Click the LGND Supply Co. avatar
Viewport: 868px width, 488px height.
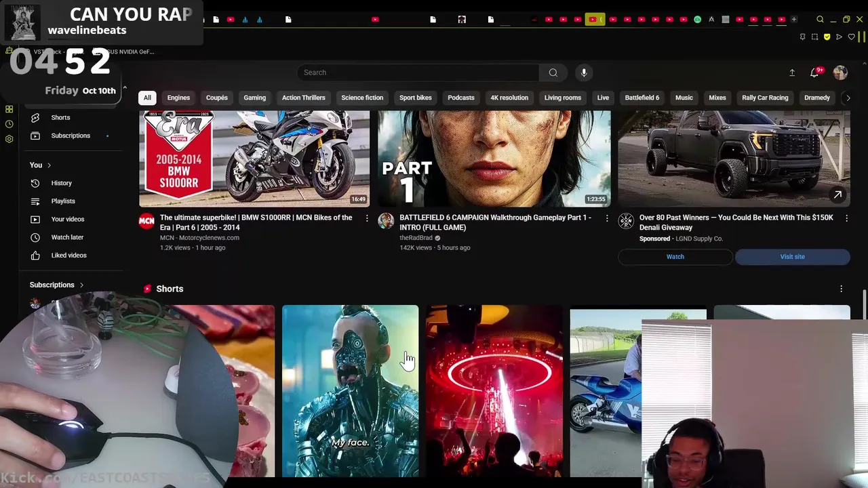pyautogui.click(x=626, y=221)
